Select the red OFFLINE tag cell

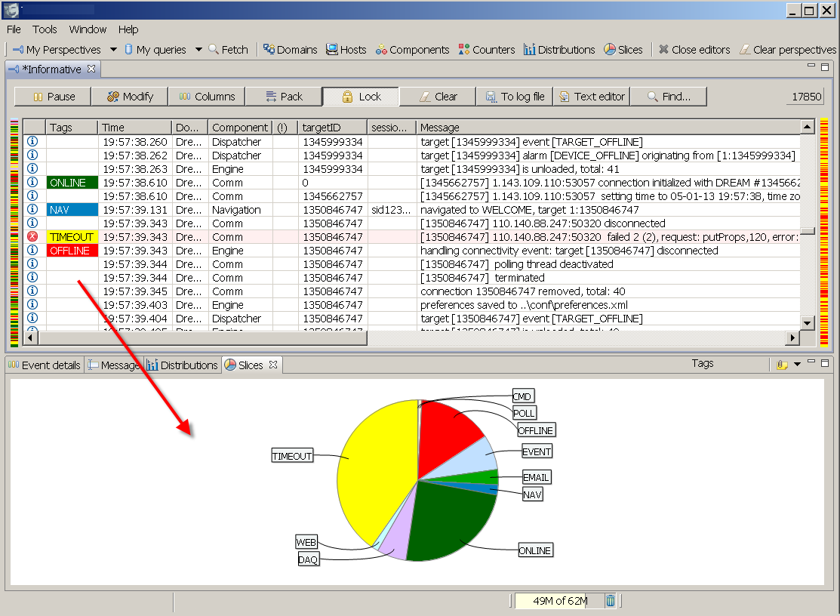pyautogui.click(x=72, y=251)
